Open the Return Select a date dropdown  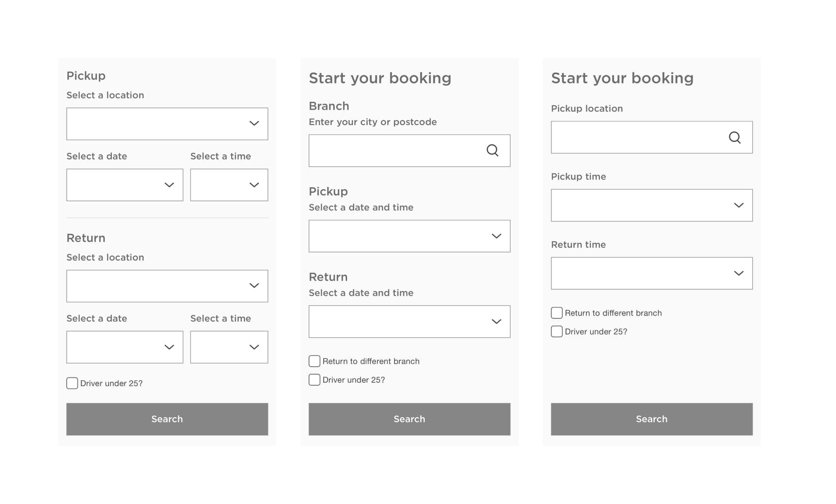[x=125, y=347]
